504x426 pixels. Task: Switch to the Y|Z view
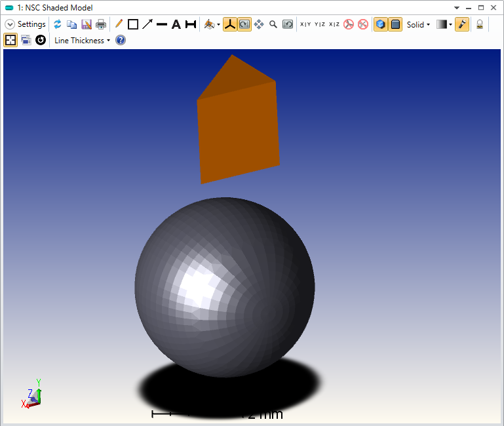click(320, 24)
